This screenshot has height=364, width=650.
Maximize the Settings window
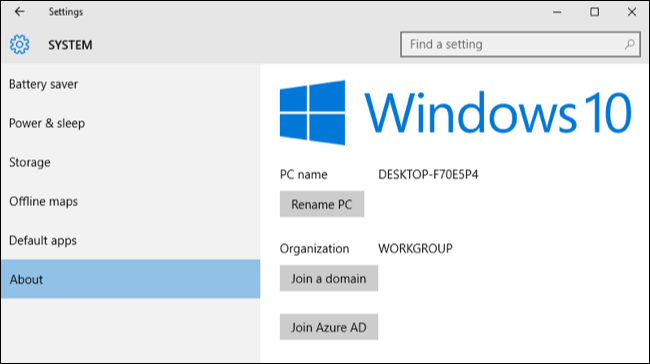594,12
